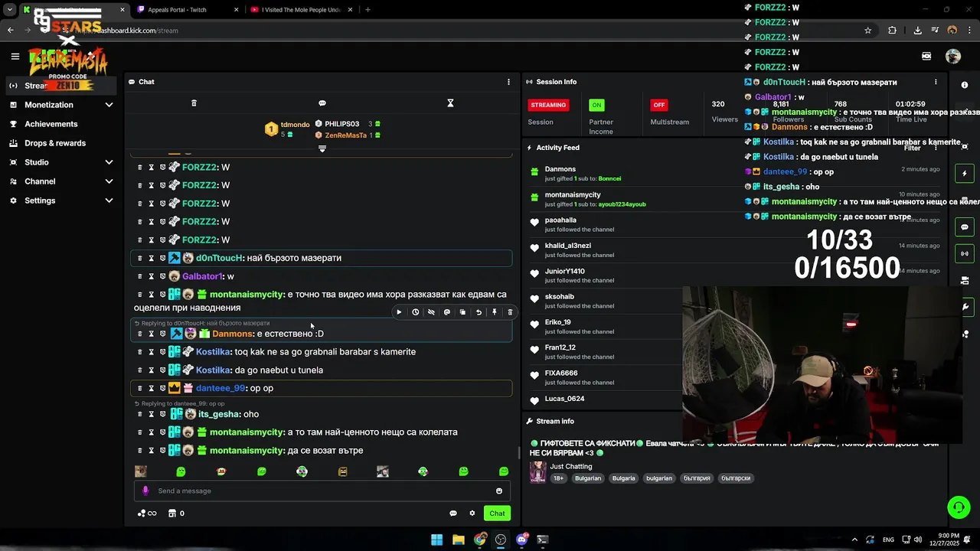
Task: Click trash icon in chat top toolbar
Action: coord(194,103)
